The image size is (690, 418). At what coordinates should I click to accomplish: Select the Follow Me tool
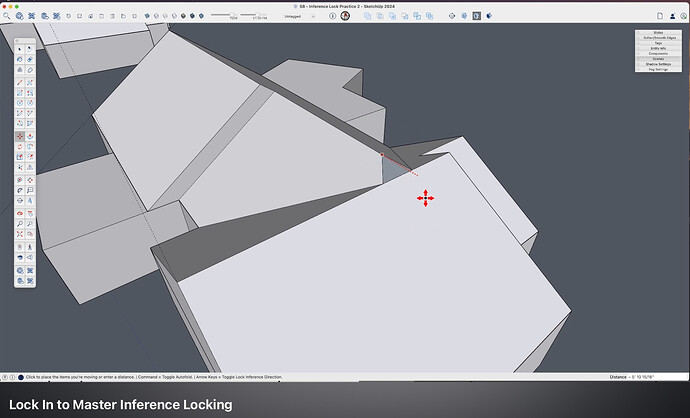[x=30, y=147]
